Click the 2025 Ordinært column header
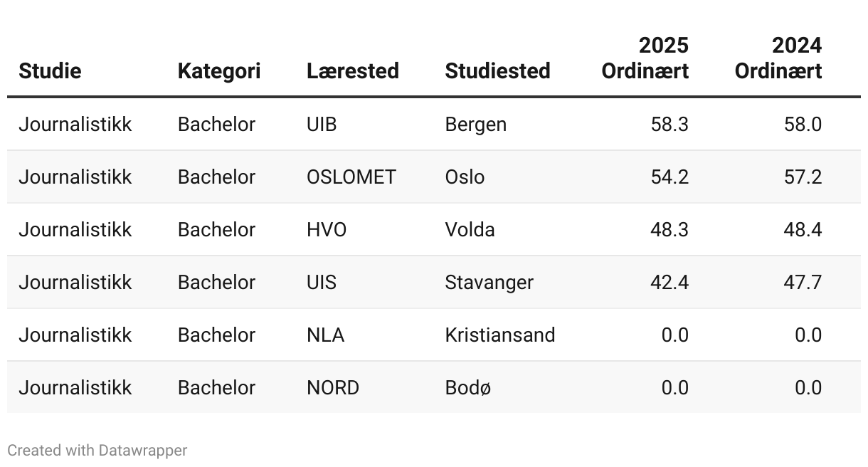 point(645,58)
